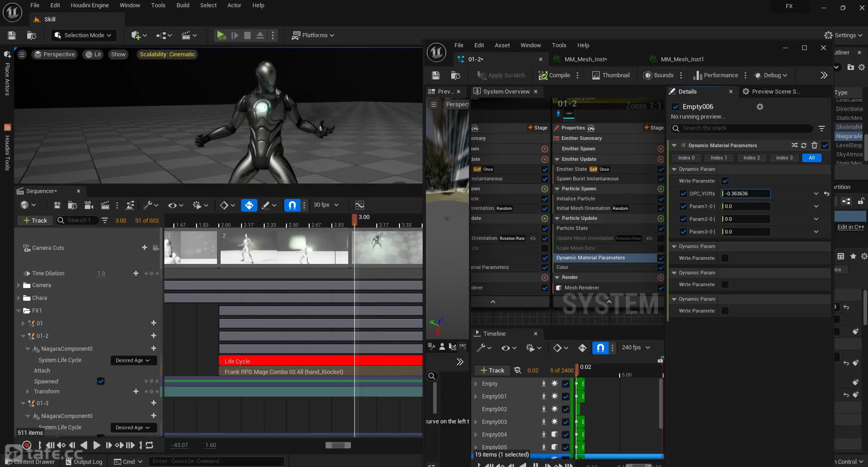868x467 pixels.
Task: Click the Sequencer play forward button
Action: click(x=96, y=445)
